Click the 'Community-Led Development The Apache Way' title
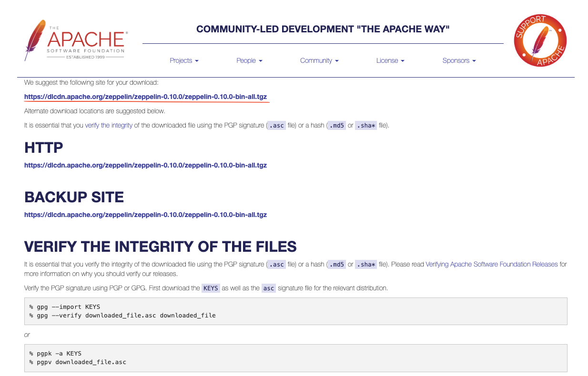 [x=323, y=30]
